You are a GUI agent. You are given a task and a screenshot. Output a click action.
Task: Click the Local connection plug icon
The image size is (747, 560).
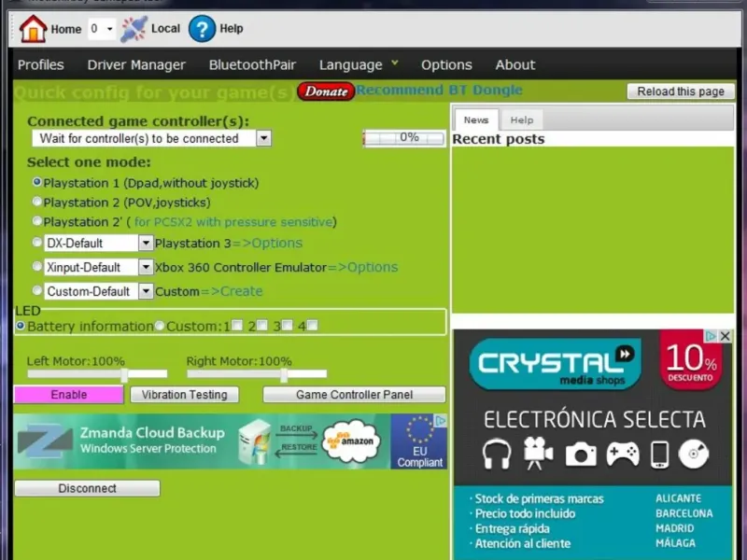(x=134, y=29)
